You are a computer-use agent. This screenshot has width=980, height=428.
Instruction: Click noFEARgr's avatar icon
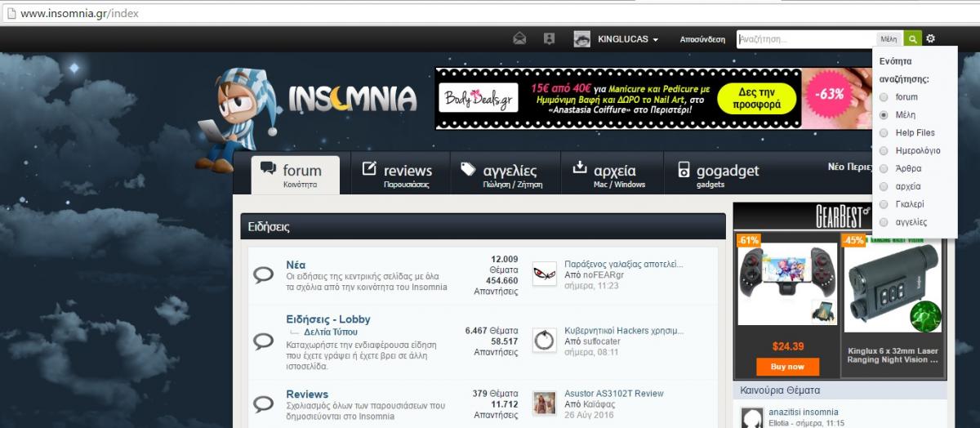pyautogui.click(x=544, y=274)
